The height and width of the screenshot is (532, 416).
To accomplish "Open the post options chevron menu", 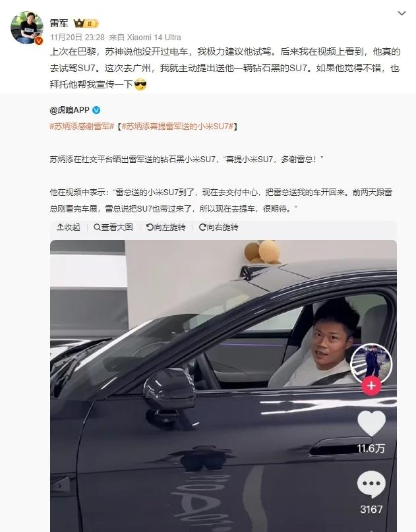I will [x=401, y=14].
